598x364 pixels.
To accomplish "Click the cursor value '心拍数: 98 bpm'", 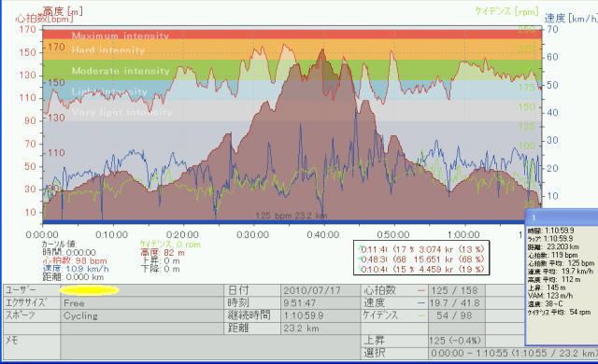I will [x=75, y=260].
